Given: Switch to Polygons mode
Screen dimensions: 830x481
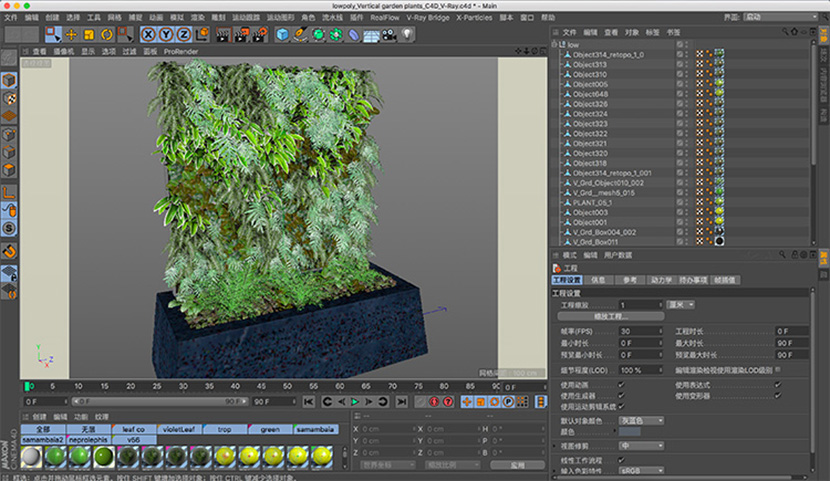Looking at the screenshot, I should tap(9, 170).
